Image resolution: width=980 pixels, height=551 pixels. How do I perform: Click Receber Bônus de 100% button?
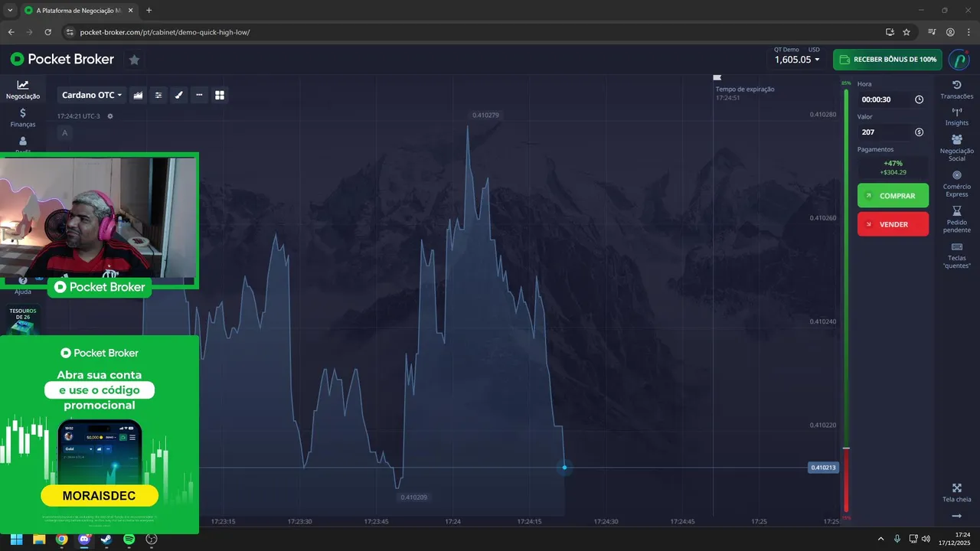(x=887, y=60)
